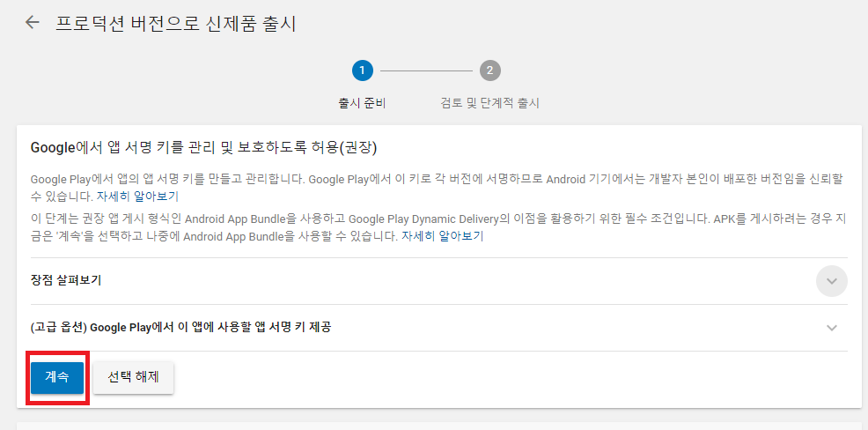Click the (고급 옵션) Google Play 앱 서명 키 제공 label

click(181, 327)
